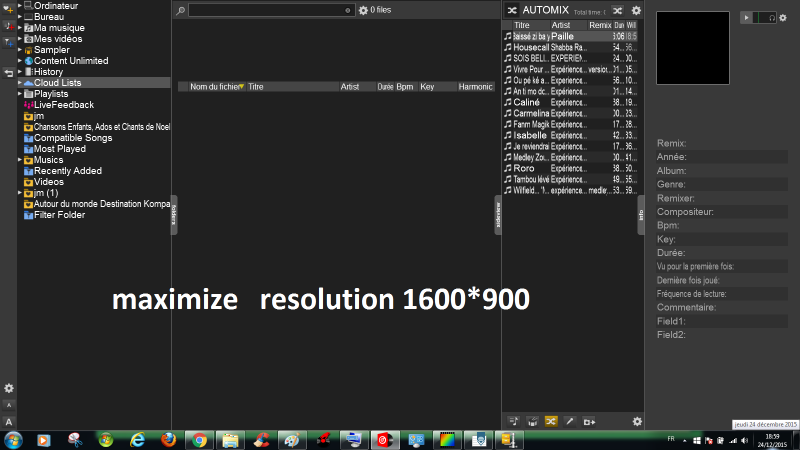Expand the Ma musique folder
This screenshot has height=450, width=800.
20,28
